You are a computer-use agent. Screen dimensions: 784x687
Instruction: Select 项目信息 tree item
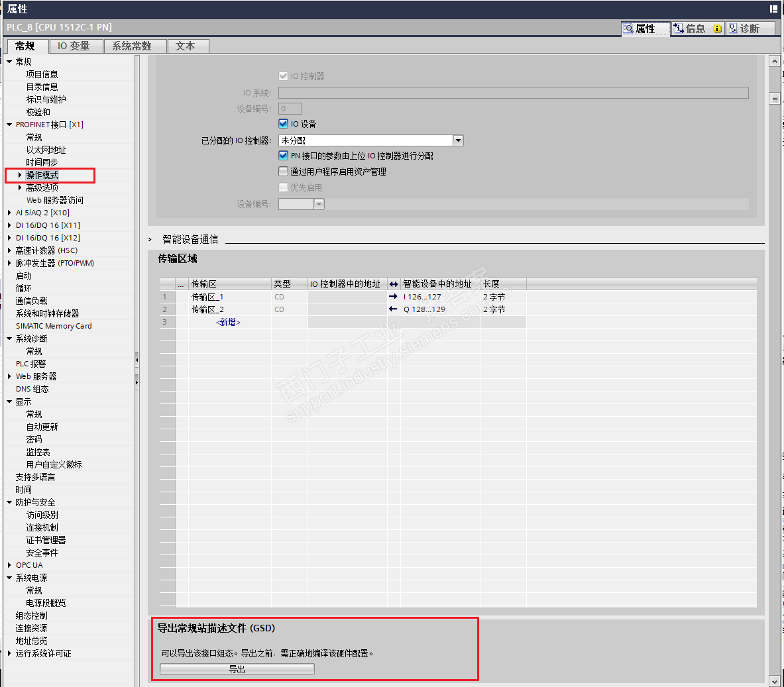click(x=42, y=74)
